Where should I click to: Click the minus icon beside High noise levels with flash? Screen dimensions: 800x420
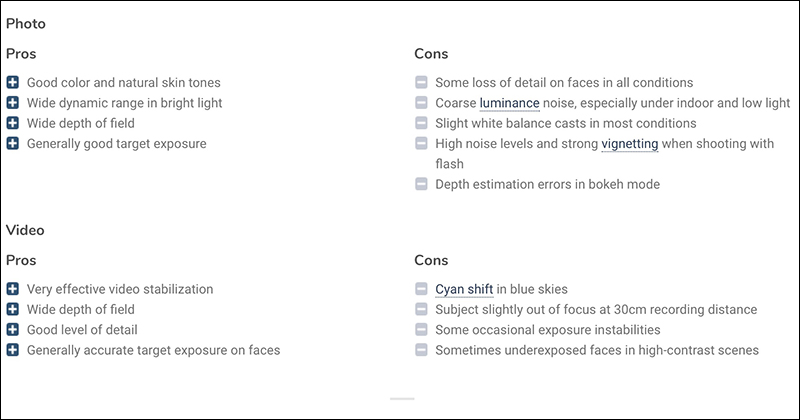click(x=421, y=143)
